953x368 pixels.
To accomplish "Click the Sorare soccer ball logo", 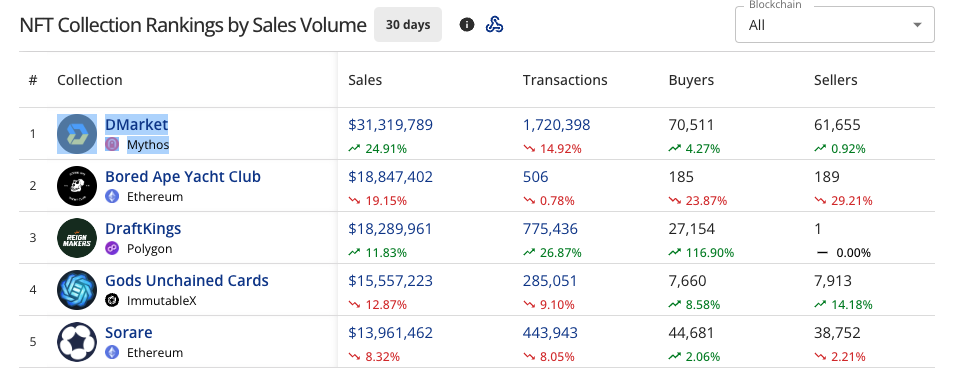I will pyautogui.click(x=77, y=342).
